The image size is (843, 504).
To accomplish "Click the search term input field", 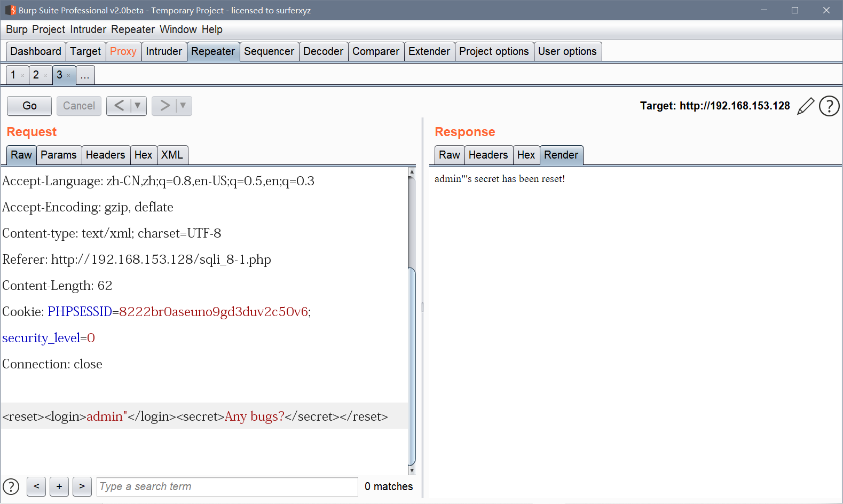I will click(x=227, y=486).
